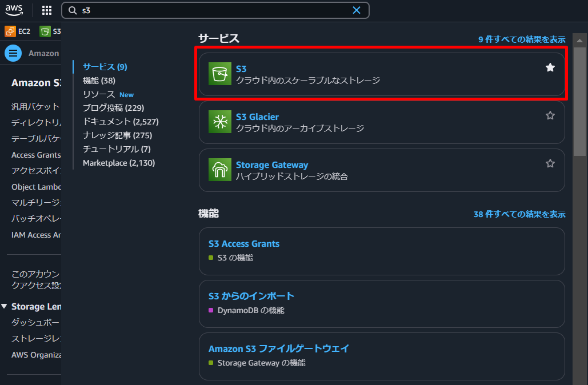Viewport: 588px width, 385px height.
Task: Open S3 からのインポート feature link
Action: [251, 296]
